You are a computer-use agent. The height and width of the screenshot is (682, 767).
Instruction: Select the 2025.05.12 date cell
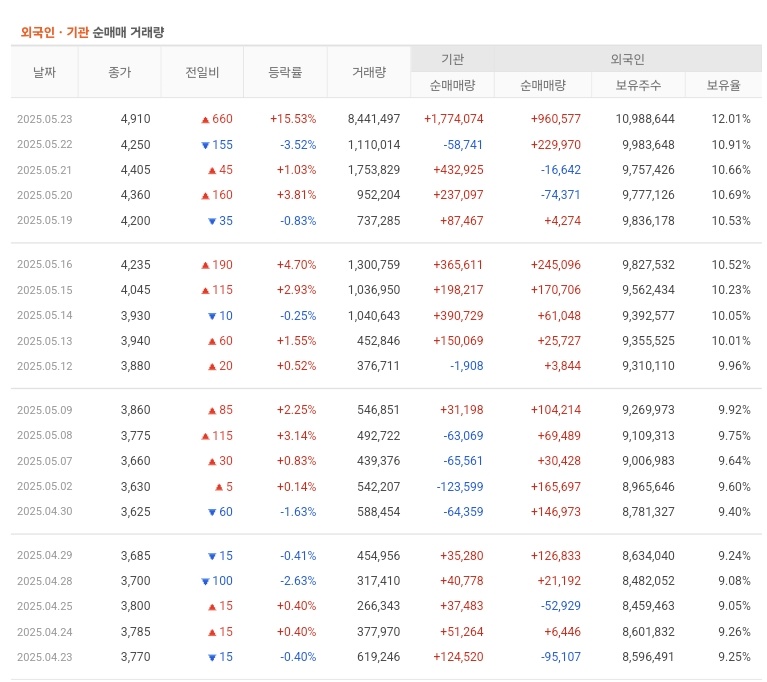[45, 366]
